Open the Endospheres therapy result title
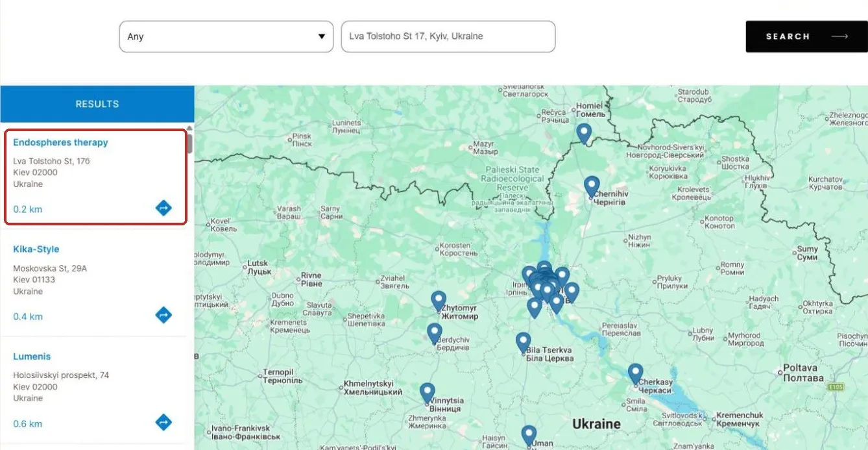This screenshot has width=868, height=450. (x=60, y=142)
